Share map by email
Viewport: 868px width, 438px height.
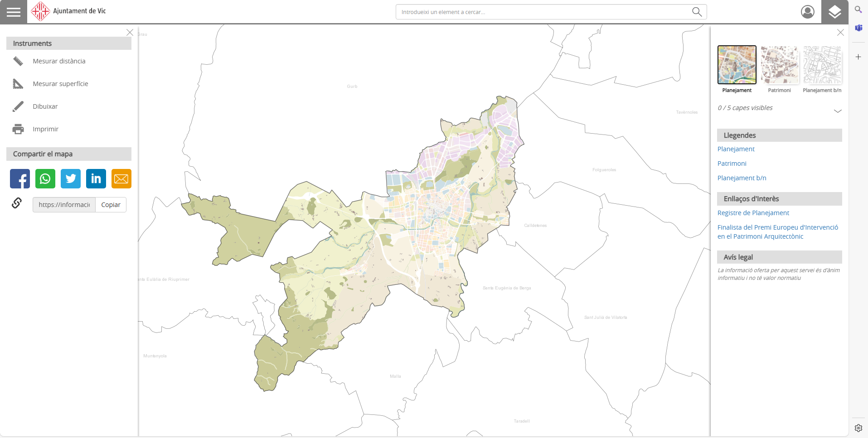(x=121, y=179)
